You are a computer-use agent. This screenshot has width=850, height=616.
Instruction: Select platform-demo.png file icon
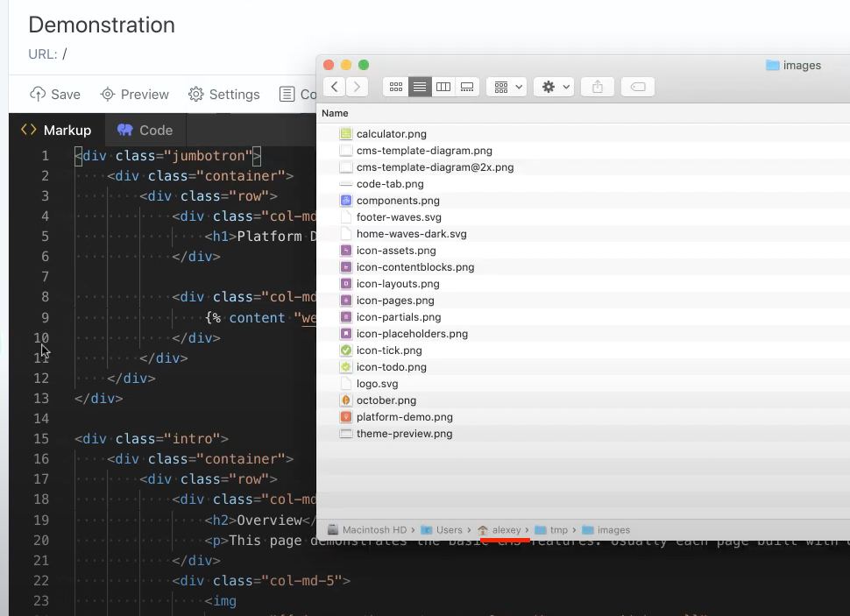click(346, 417)
